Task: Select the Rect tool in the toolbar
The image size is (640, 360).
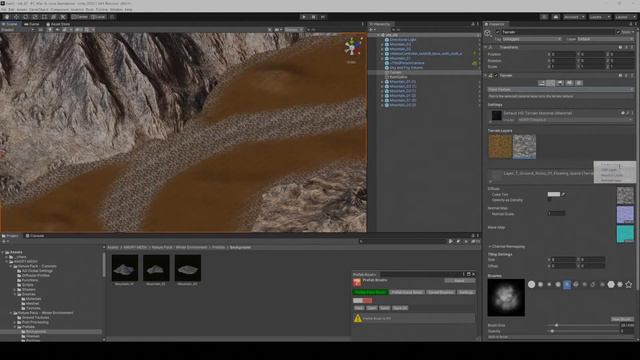Action: (x=44, y=17)
